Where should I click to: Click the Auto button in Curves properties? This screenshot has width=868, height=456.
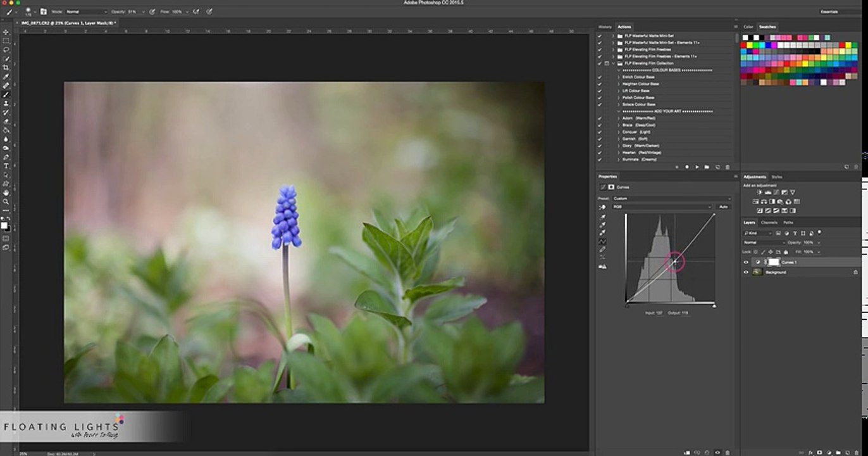pos(723,207)
